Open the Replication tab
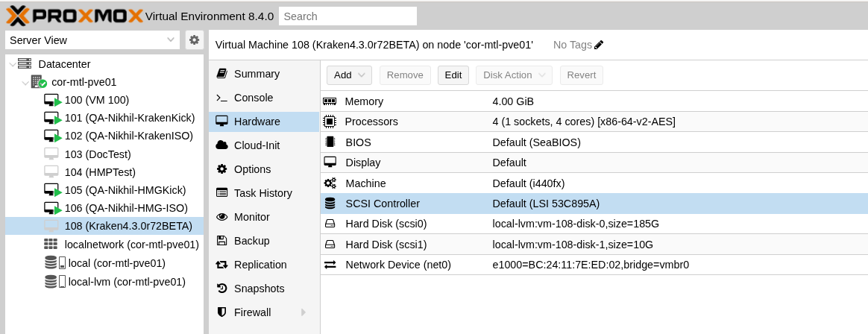 (x=264, y=264)
